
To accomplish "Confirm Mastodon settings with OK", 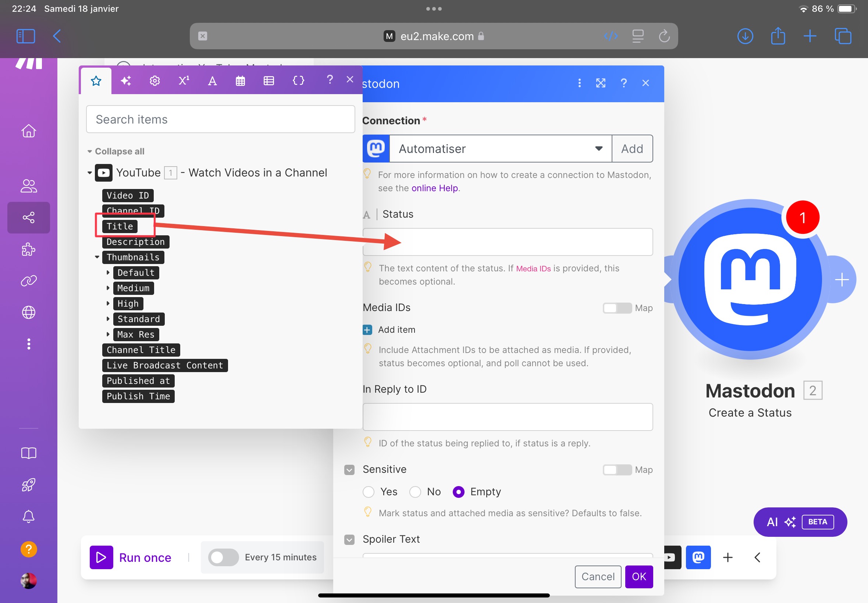I will click(638, 577).
